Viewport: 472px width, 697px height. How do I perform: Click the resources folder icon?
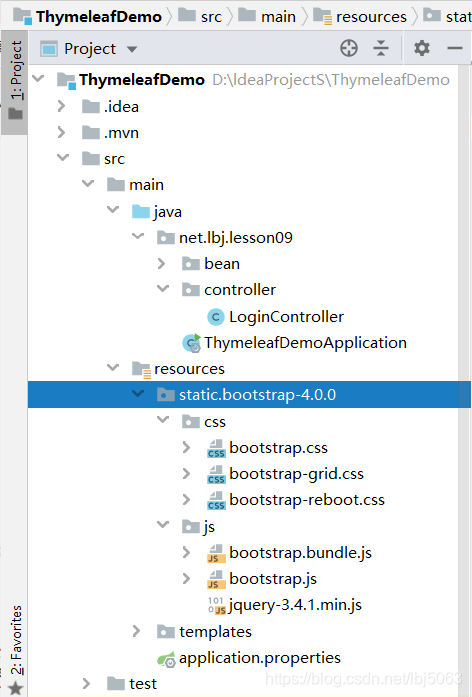point(142,370)
